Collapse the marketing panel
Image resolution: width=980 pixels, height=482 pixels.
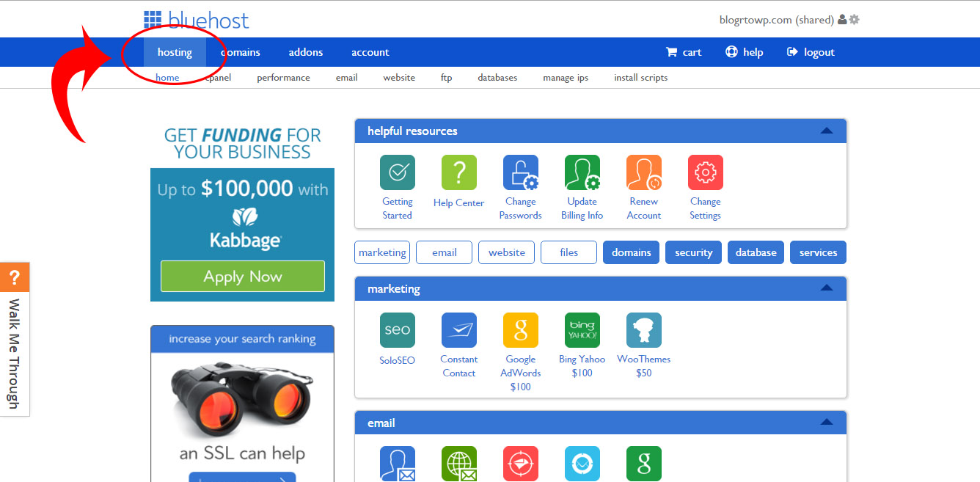click(827, 289)
